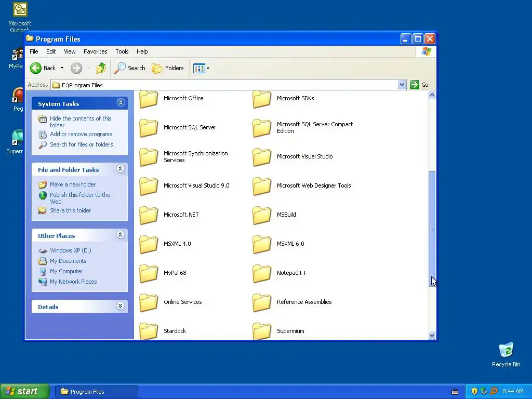Image resolution: width=532 pixels, height=399 pixels.
Task: Click Share this folder link
Action: pyautogui.click(x=70, y=211)
